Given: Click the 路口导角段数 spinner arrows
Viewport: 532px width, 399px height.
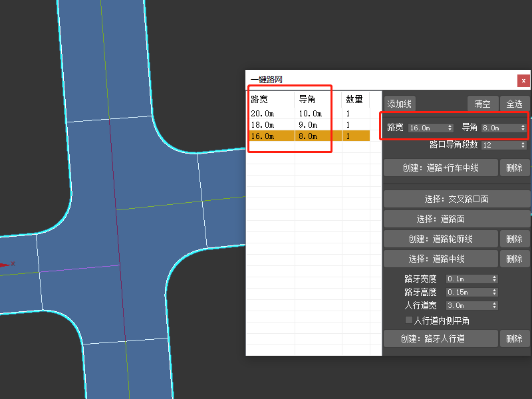Looking at the screenshot, I should point(523,145).
